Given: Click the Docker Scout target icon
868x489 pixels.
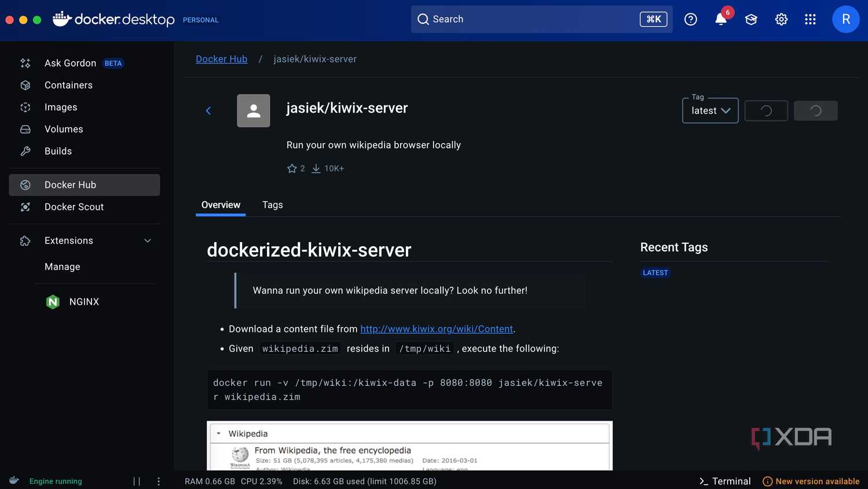Looking at the screenshot, I should (x=25, y=207).
